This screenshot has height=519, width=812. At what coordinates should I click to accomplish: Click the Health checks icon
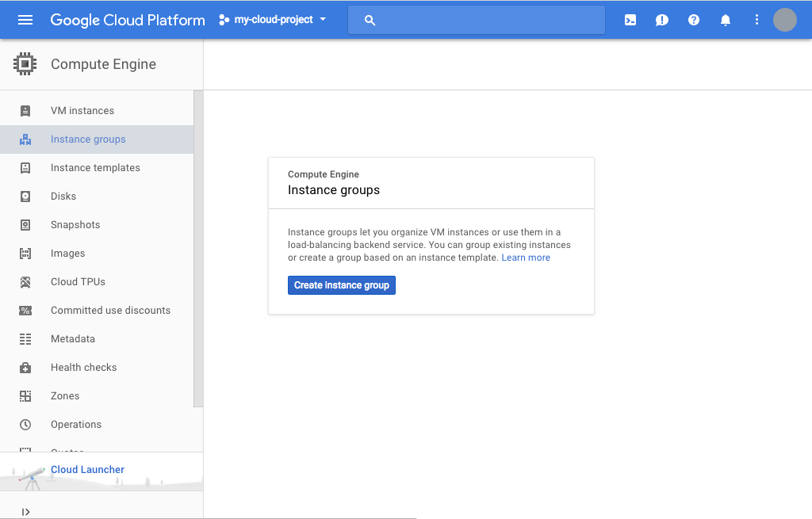25,368
